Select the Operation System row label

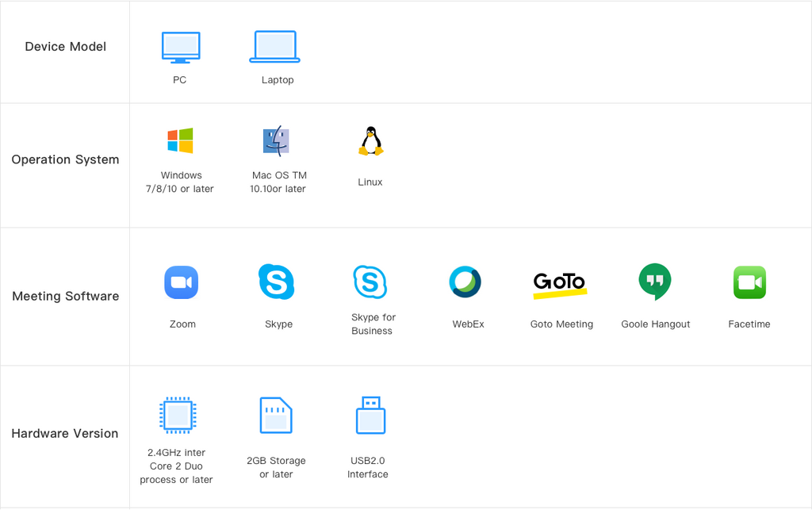[x=65, y=159]
